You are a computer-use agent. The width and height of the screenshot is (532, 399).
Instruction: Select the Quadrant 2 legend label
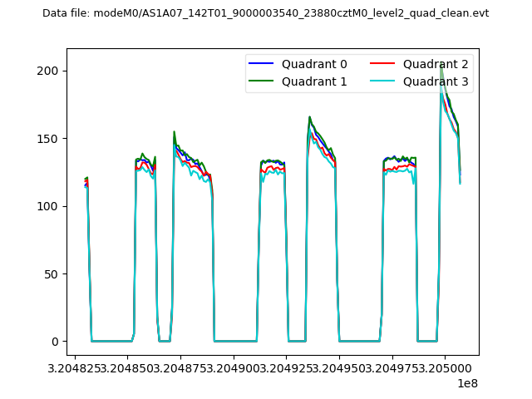point(436,64)
